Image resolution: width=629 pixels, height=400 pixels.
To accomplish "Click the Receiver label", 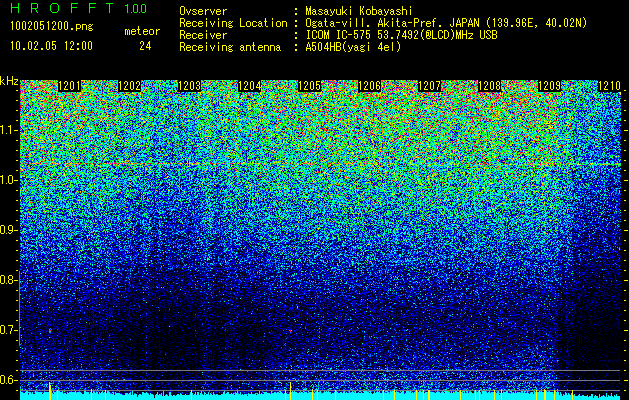I will (x=203, y=35).
